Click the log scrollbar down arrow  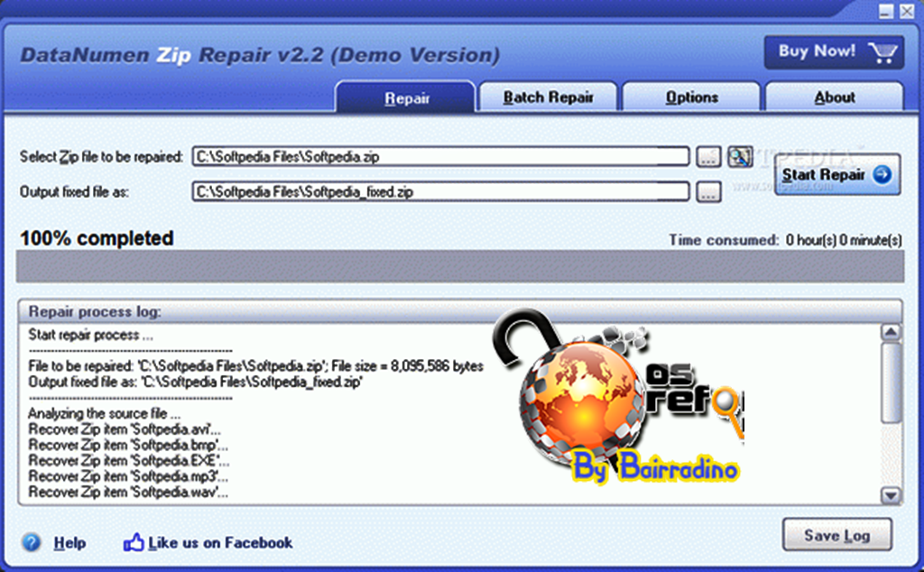pyautogui.click(x=891, y=494)
